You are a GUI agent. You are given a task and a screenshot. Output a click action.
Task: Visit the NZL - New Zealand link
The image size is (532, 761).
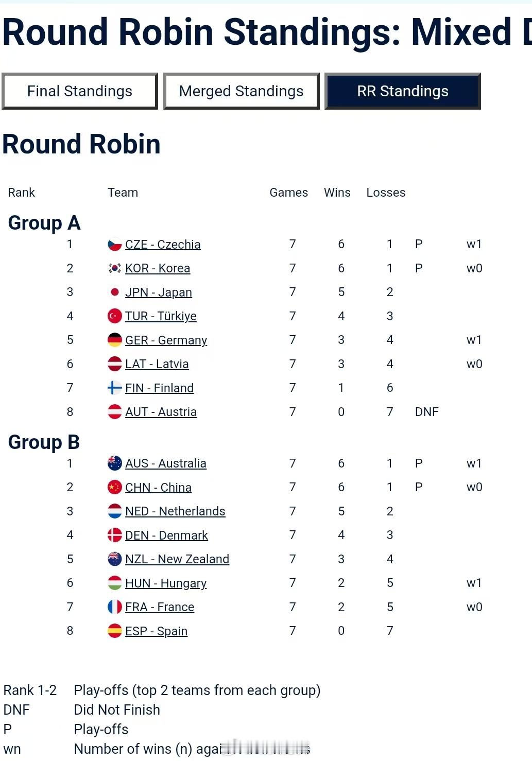click(x=177, y=559)
